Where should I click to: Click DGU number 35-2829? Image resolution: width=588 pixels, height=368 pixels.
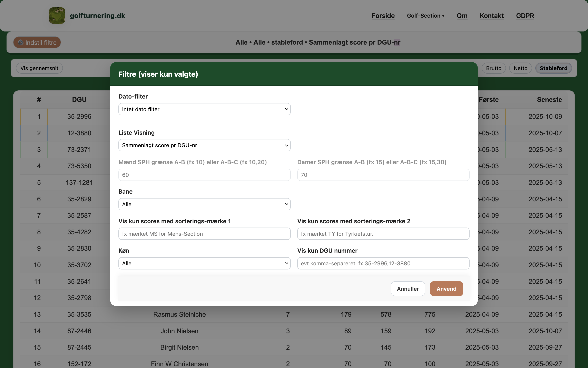click(x=79, y=199)
